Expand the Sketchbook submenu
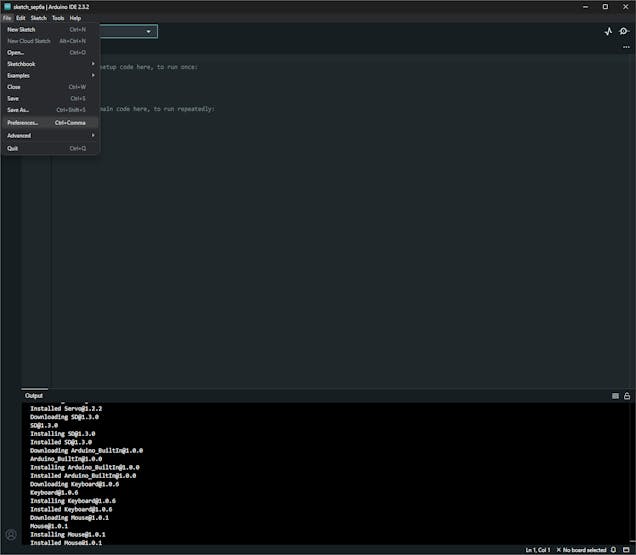Image resolution: width=636 pixels, height=555 pixels. pyautogui.click(x=50, y=64)
